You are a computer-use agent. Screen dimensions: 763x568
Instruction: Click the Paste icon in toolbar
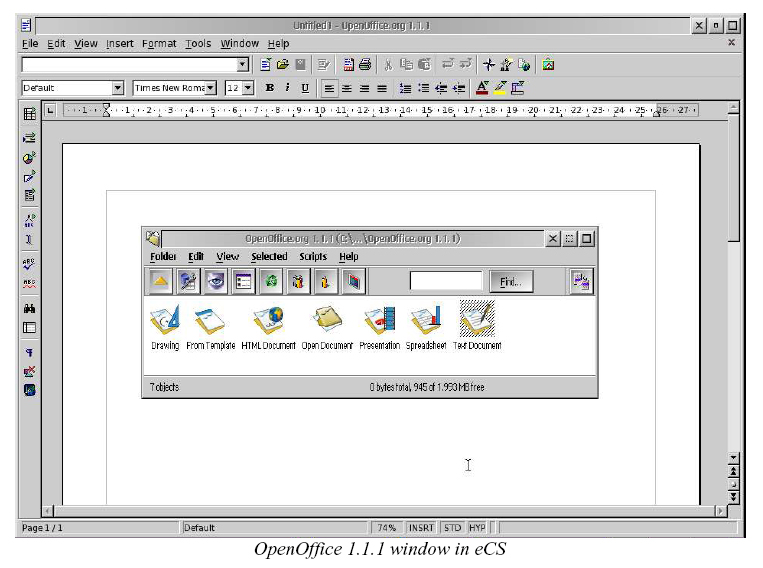pos(424,65)
